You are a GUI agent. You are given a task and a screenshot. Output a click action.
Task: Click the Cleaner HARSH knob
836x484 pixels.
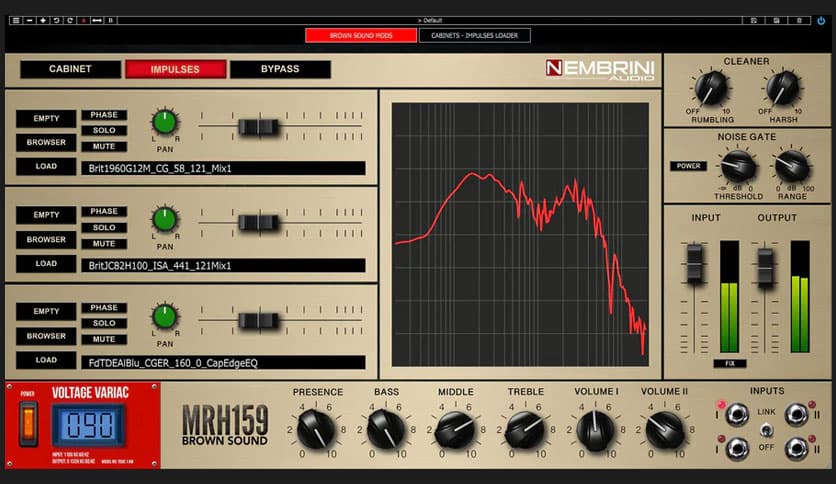click(783, 88)
